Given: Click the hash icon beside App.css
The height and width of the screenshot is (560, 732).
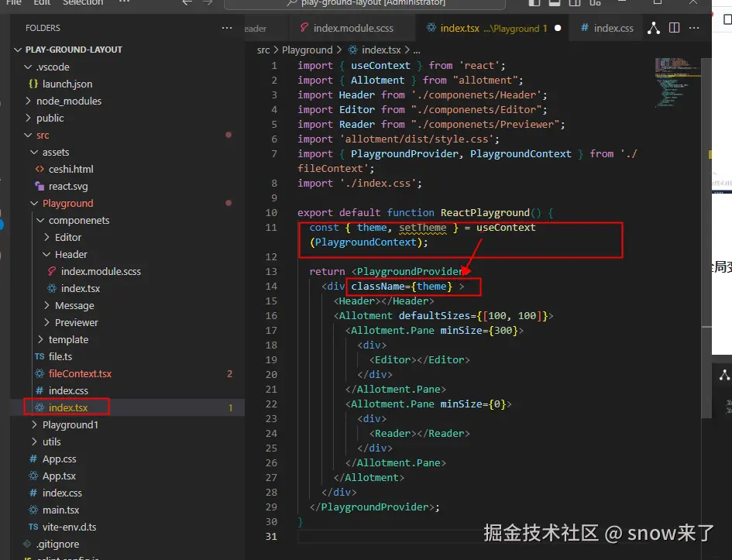Looking at the screenshot, I should click(x=33, y=459).
